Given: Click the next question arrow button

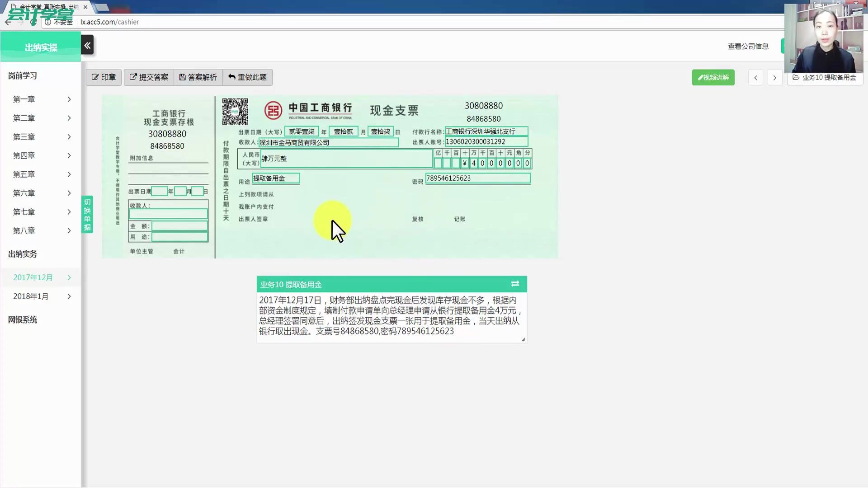Looking at the screenshot, I should 775,77.
